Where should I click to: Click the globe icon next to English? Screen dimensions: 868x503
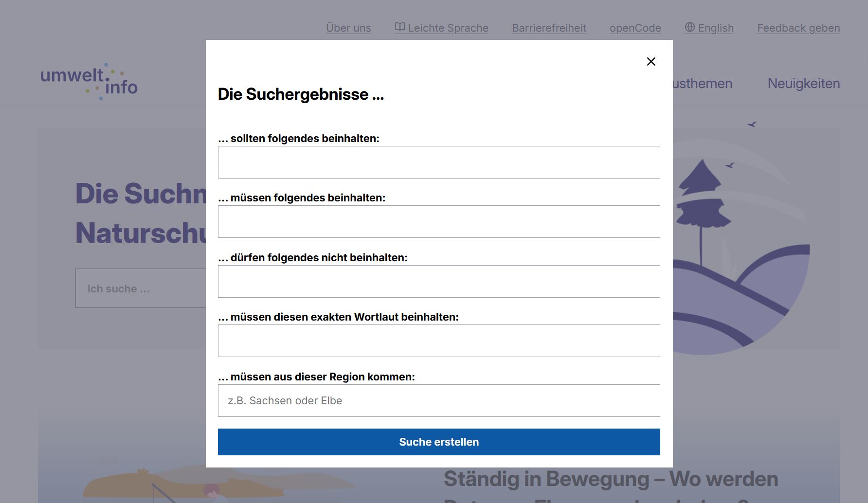(x=689, y=27)
